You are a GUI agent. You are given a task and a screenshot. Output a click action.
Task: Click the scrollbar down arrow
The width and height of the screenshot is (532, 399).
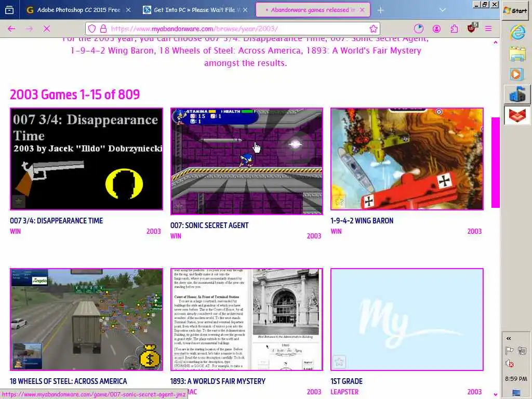point(495,395)
